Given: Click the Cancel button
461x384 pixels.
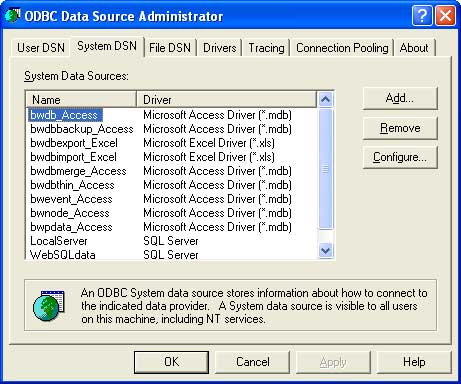Looking at the screenshot, I should tap(253, 362).
